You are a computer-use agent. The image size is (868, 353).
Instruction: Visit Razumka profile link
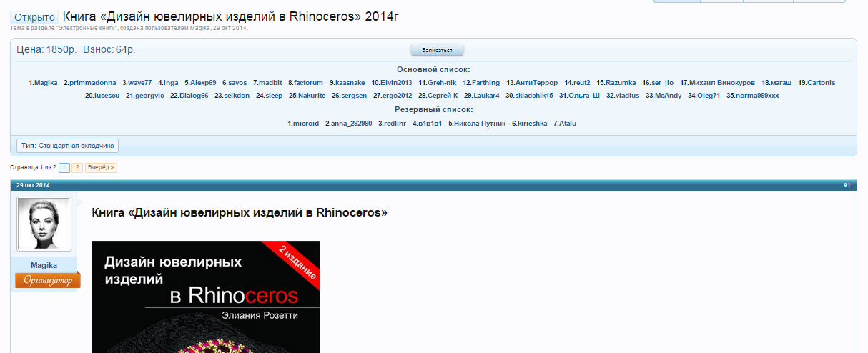tap(621, 83)
